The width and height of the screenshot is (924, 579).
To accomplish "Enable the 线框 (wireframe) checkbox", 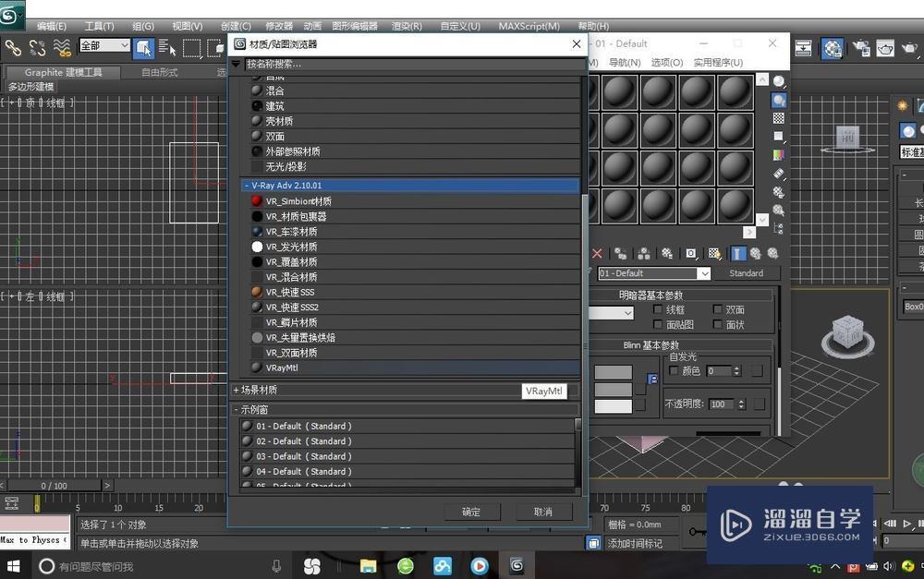I will coord(657,309).
